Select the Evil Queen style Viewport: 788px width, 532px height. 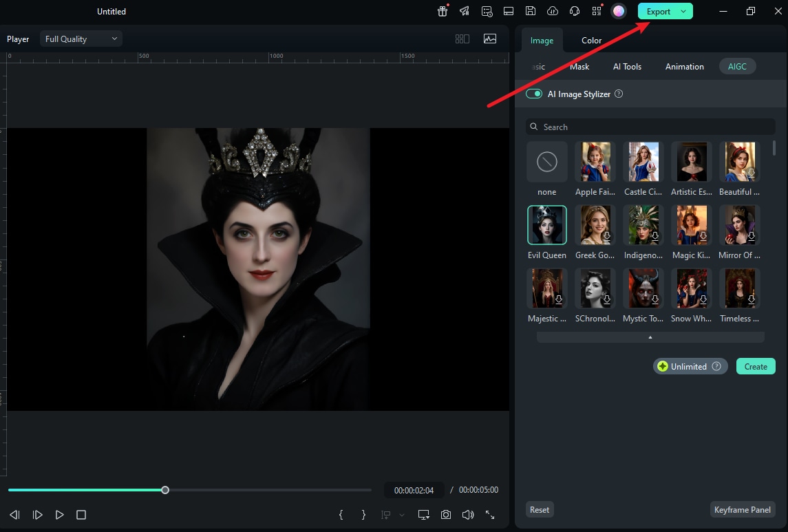click(546, 225)
